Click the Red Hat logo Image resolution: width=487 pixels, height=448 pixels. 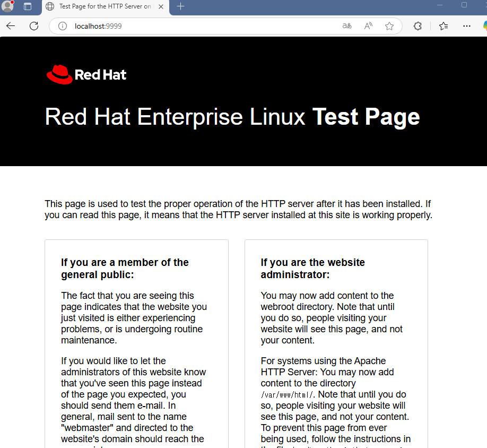pos(86,74)
